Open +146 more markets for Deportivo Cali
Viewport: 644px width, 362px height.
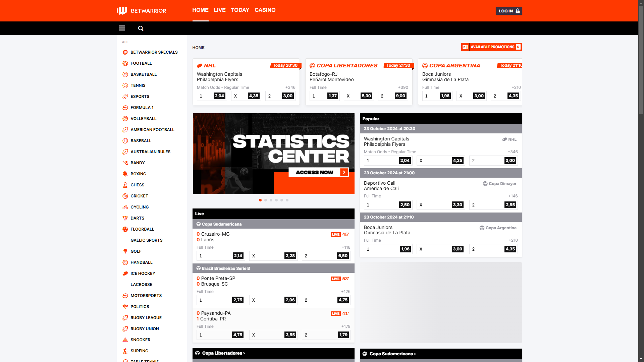click(x=513, y=196)
